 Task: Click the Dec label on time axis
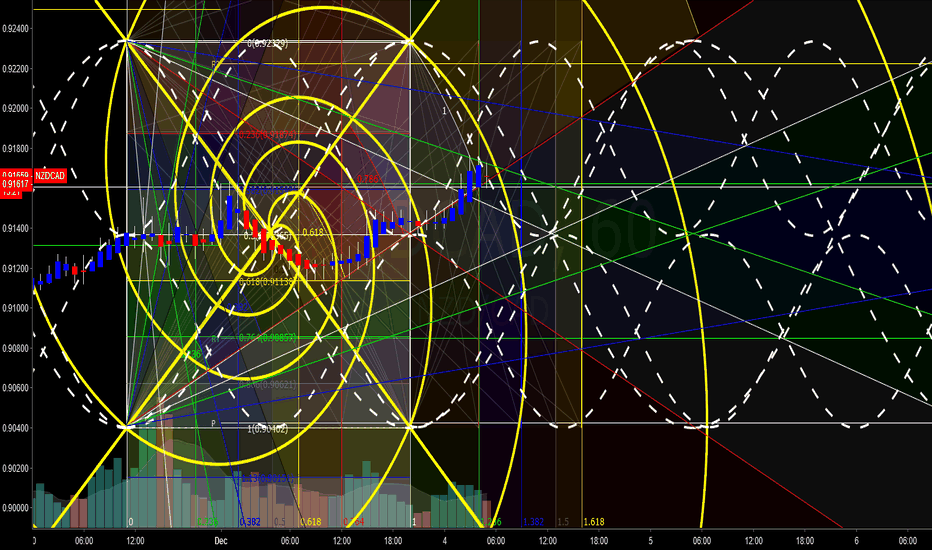221,540
